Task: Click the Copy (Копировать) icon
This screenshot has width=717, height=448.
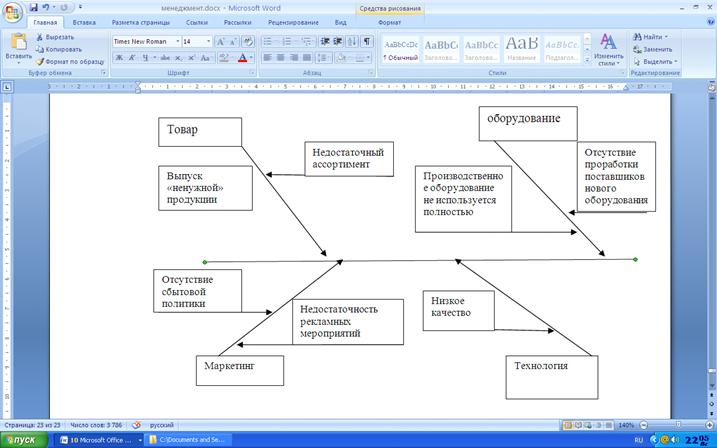Action: 70,49
